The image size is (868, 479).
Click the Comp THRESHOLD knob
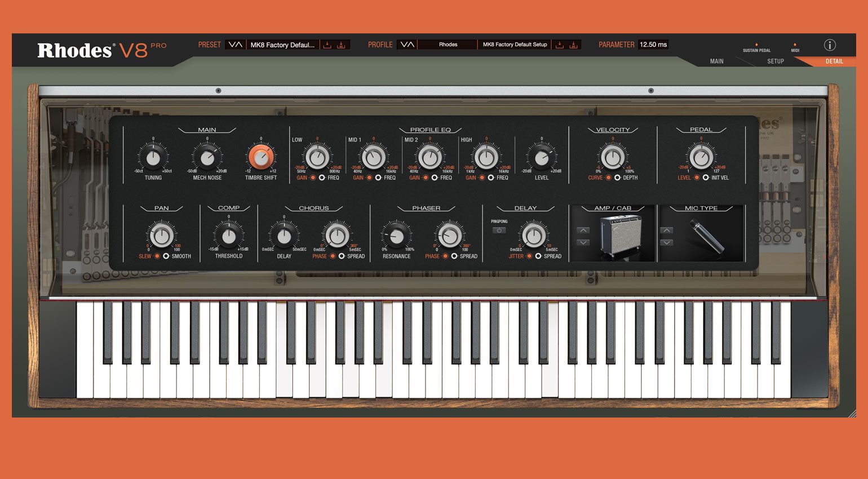[229, 236]
